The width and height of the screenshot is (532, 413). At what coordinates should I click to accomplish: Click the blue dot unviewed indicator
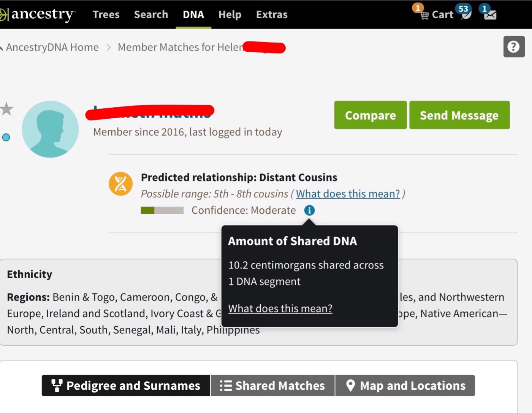point(6,137)
